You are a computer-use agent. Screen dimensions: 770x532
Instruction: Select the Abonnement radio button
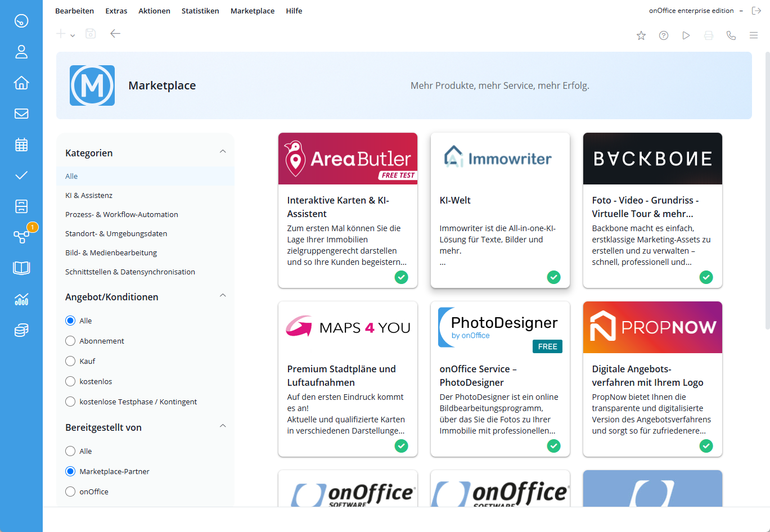(70, 341)
